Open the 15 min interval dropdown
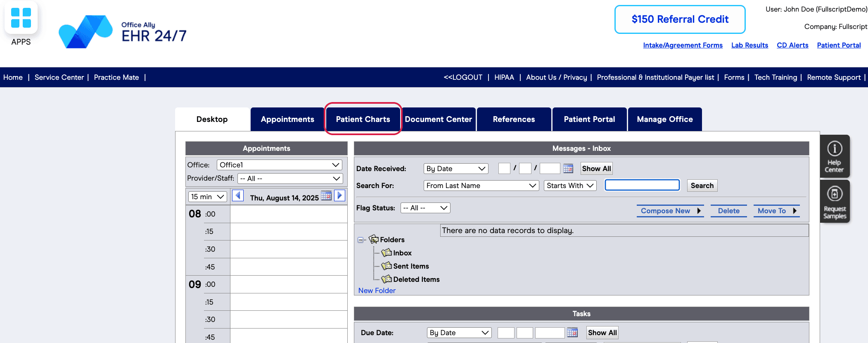 [208, 197]
